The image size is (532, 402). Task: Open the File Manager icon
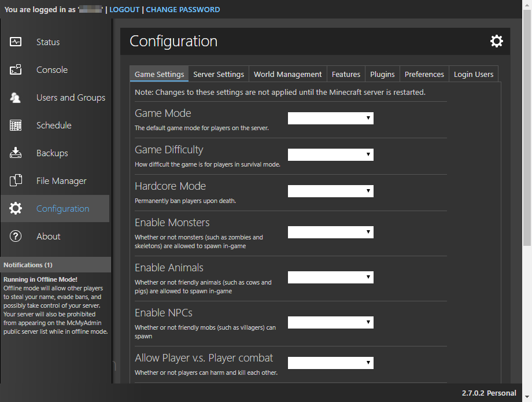coord(16,180)
